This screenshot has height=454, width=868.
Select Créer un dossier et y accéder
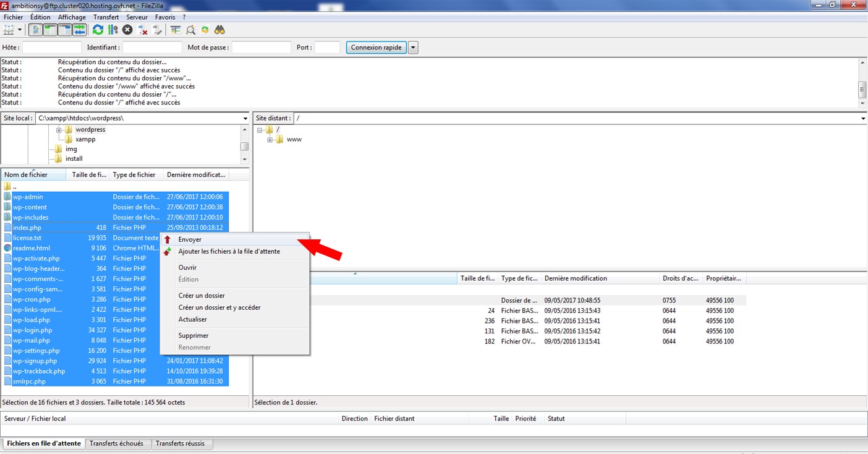pyautogui.click(x=235, y=307)
